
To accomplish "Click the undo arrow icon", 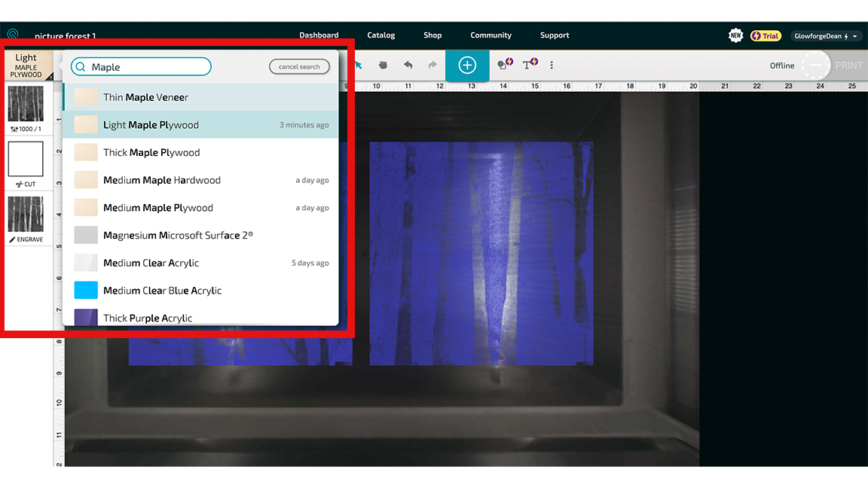I will click(x=408, y=66).
